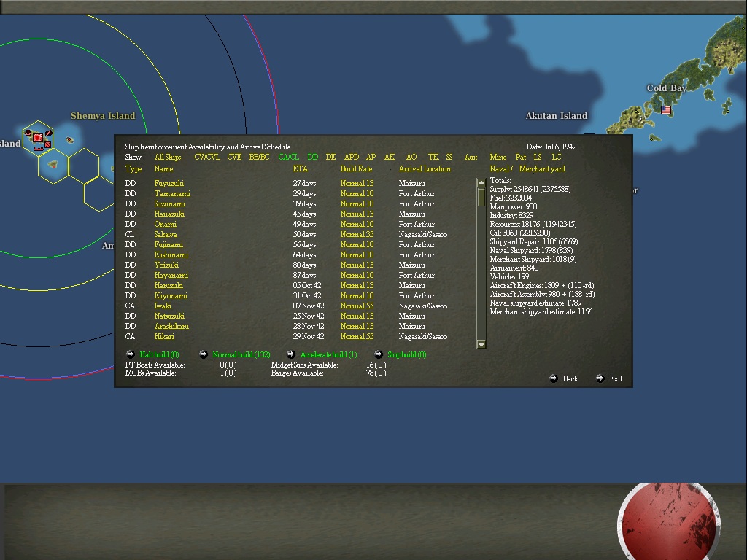Show All Ships filter
Screen dimensions: 747x560
168,157
